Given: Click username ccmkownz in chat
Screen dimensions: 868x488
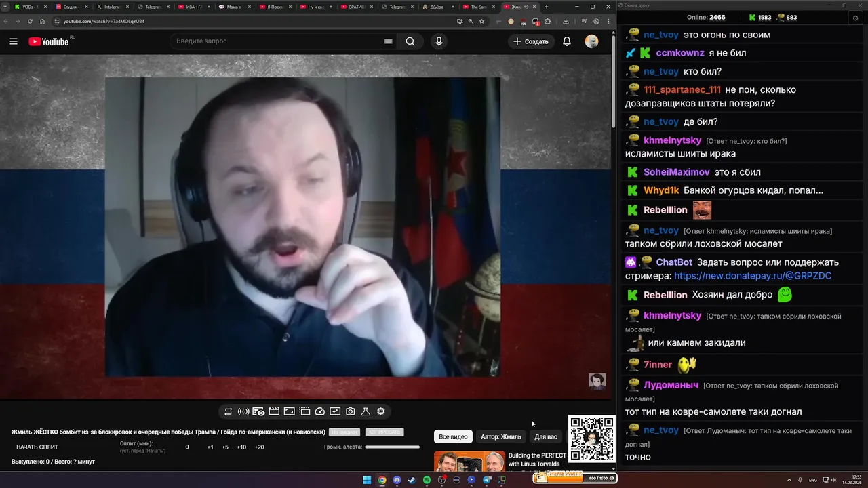Looking at the screenshot, I should point(680,53).
